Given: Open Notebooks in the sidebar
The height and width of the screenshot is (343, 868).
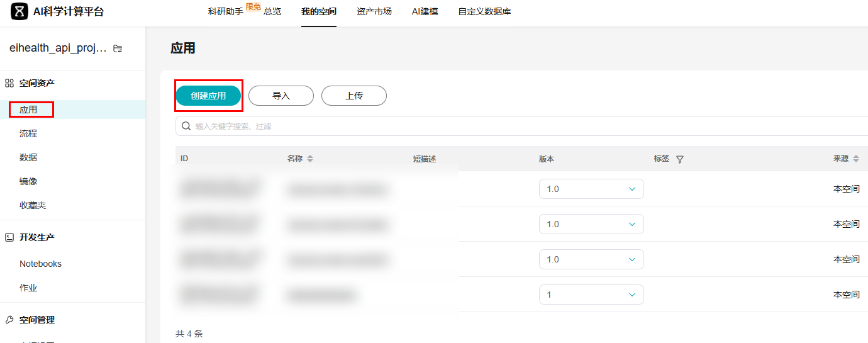Looking at the screenshot, I should 40,264.
